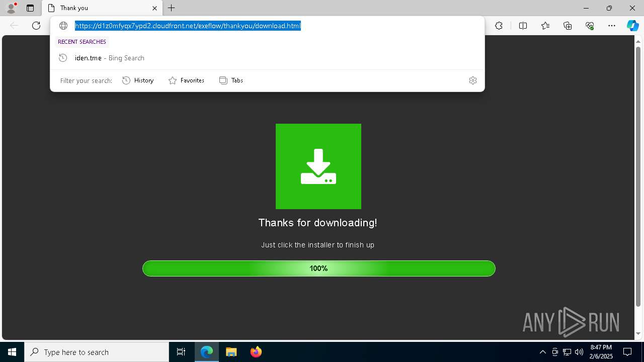
Task: Open the Copilot sidebar icon
Action: [x=632, y=26]
